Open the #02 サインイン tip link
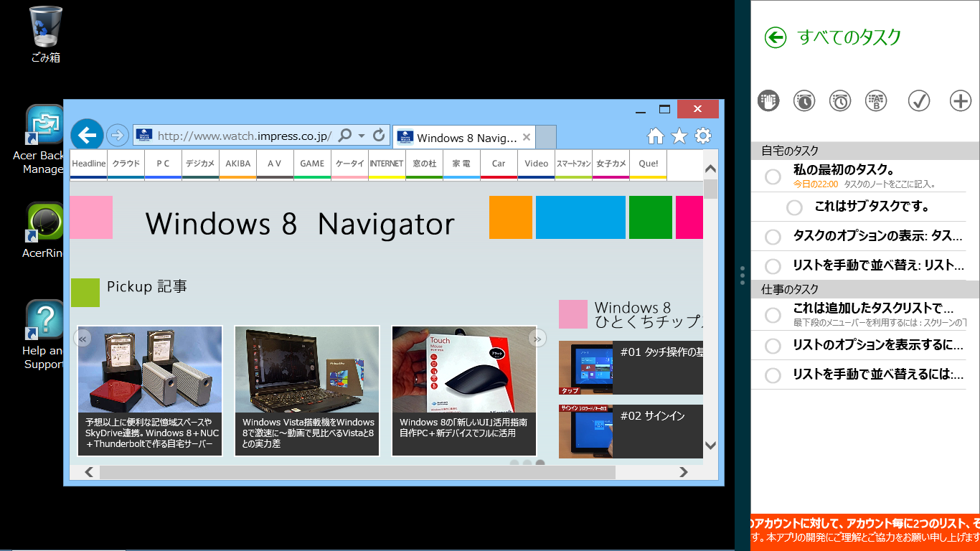Screen dimensions: 980x551 652,416
